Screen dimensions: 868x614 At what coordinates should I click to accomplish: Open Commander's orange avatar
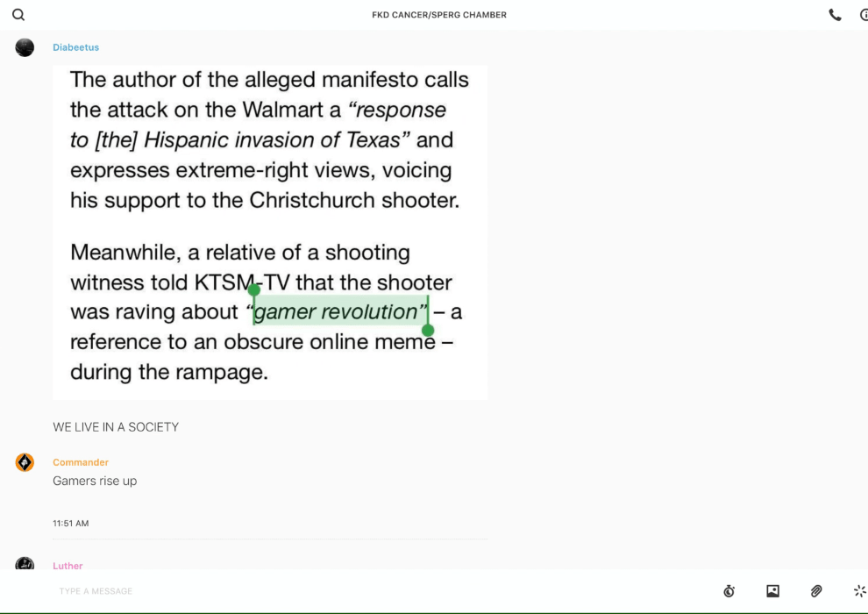tap(25, 462)
